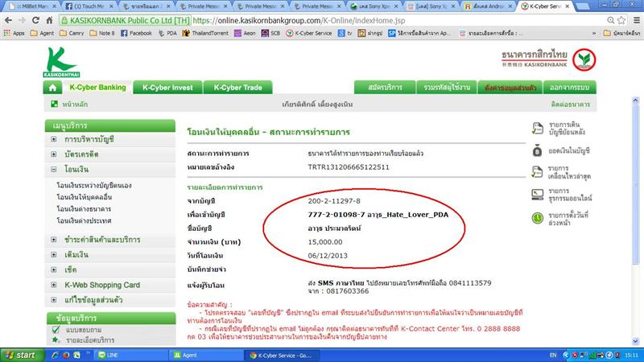Open the รวมรหัสผู้ใช้งาน tab
644x362 pixels.
(447, 88)
